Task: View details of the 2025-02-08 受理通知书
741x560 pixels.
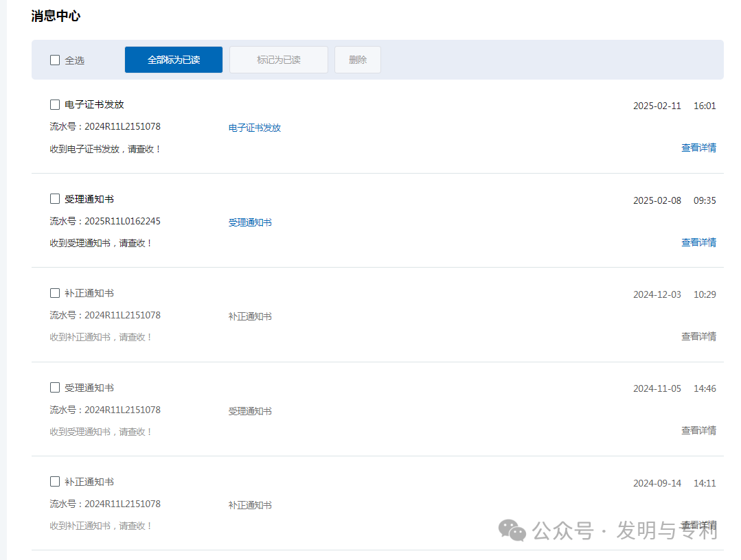Action: pyautogui.click(x=698, y=242)
